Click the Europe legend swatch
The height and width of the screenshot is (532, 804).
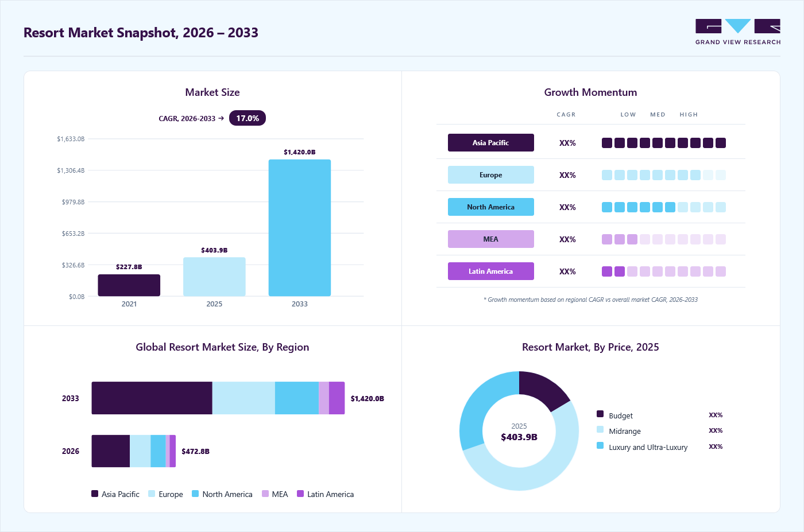pyautogui.click(x=152, y=494)
